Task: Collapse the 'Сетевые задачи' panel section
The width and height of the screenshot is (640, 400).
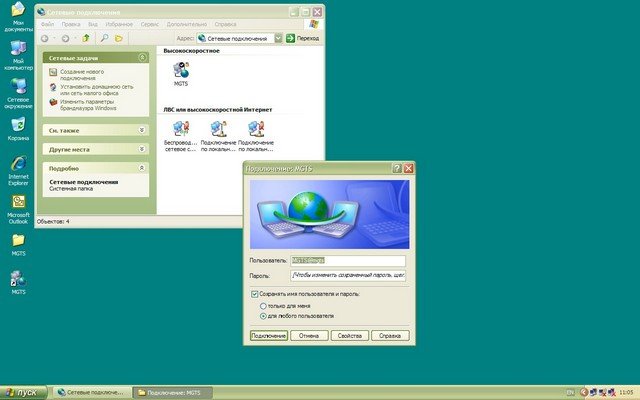Action: click(x=141, y=59)
